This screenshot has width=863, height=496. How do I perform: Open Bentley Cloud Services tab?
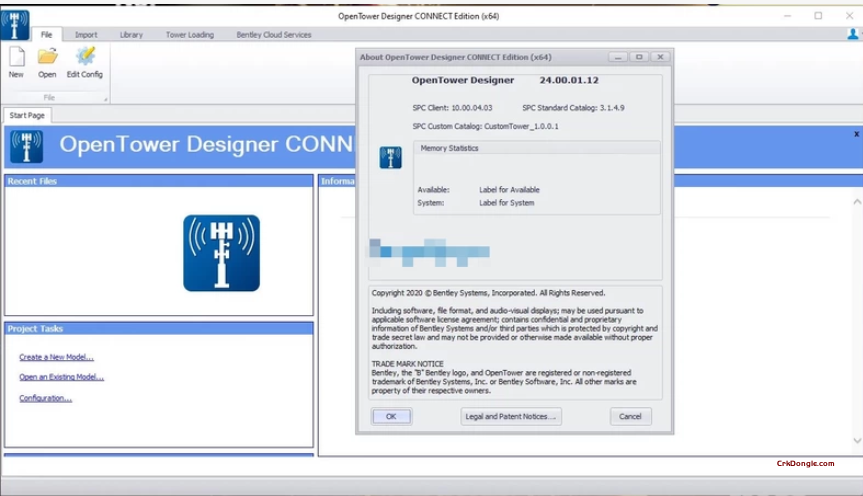point(274,34)
